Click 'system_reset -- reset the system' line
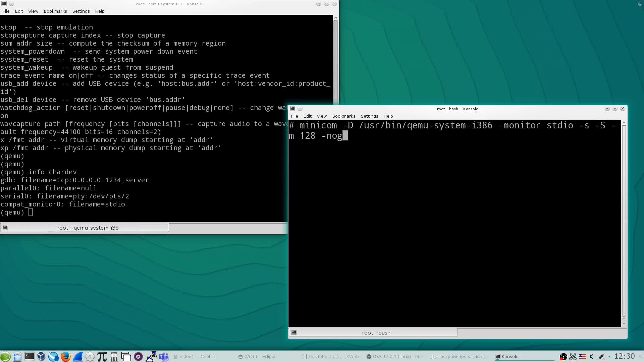This screenshot has height=362, width=644. click(67, 59)
